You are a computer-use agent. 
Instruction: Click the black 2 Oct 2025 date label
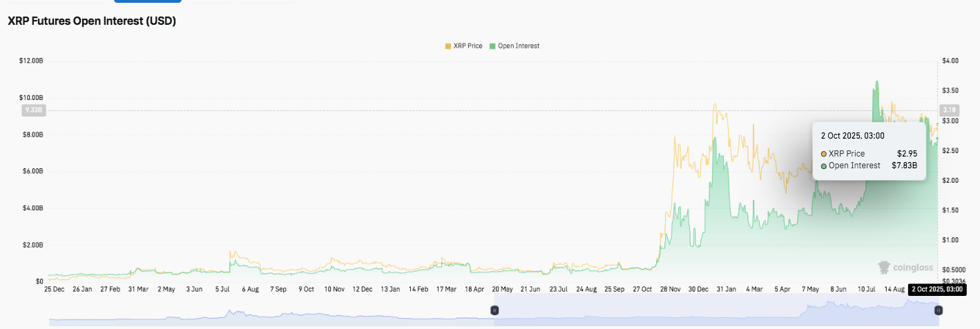[937, 290]
